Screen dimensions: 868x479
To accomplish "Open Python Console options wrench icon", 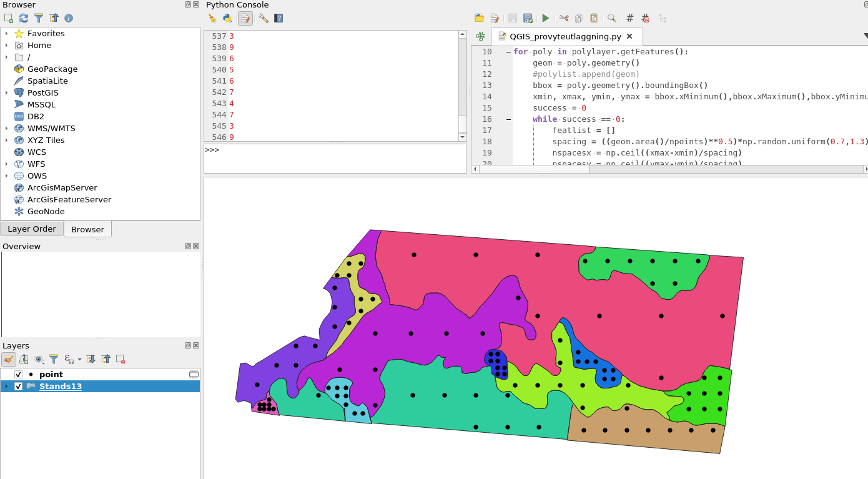I will 264,18.
